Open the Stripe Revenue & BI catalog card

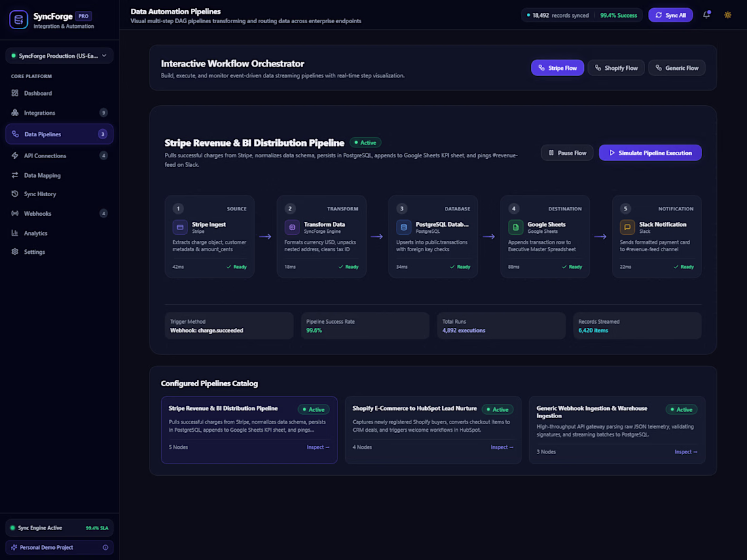(249, 430)
